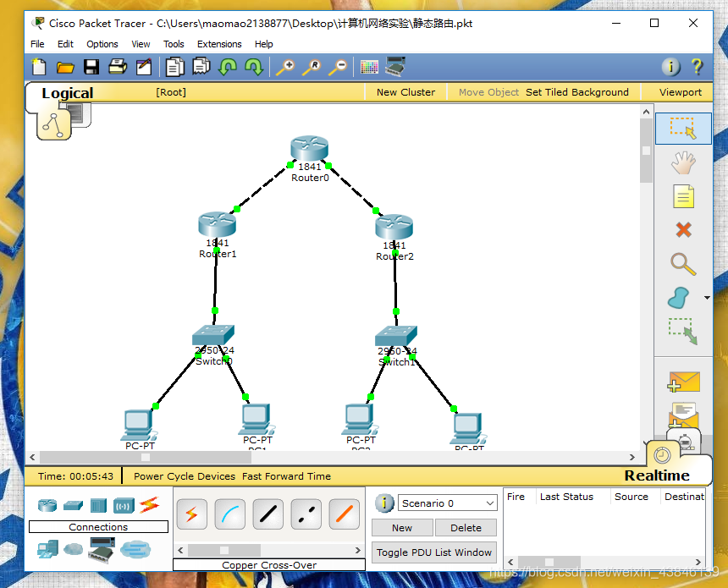Open the drawing palette icon
The width and height of the screenshot is (728, 588).
[369, 68]
